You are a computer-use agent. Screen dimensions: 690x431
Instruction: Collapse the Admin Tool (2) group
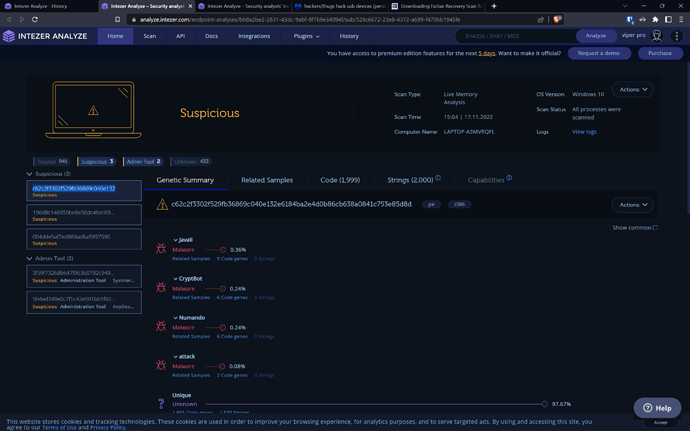coord(29,258)
